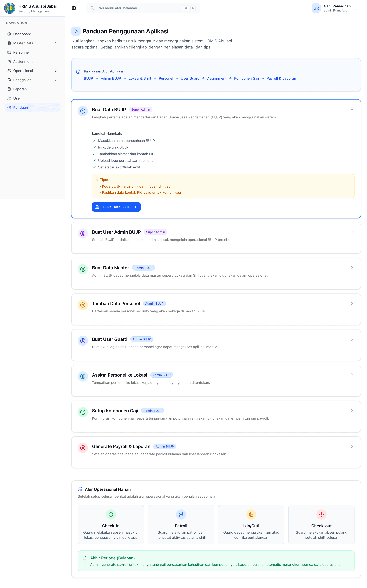Image resolution: width=367 pixels, height=588 pixels.
Task: Expand the Penggajian submenu chevron
Action: click(x=56, y=80)
